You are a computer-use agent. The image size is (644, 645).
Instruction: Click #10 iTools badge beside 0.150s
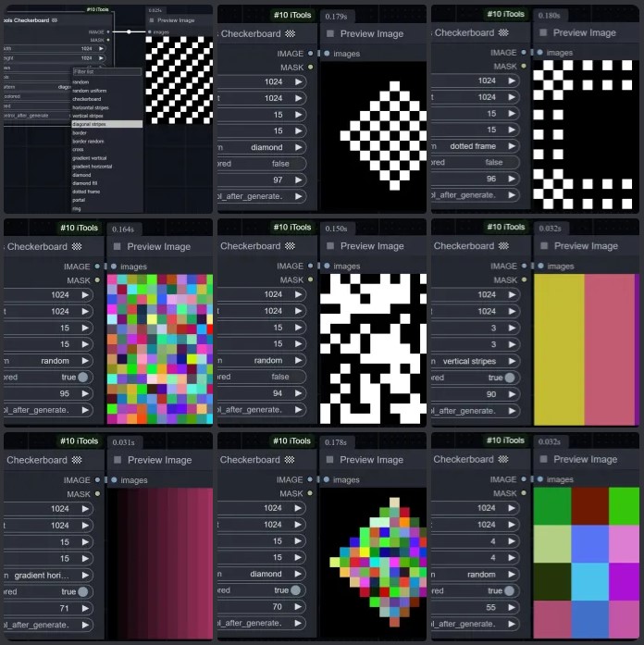click(x=292, y=227)
